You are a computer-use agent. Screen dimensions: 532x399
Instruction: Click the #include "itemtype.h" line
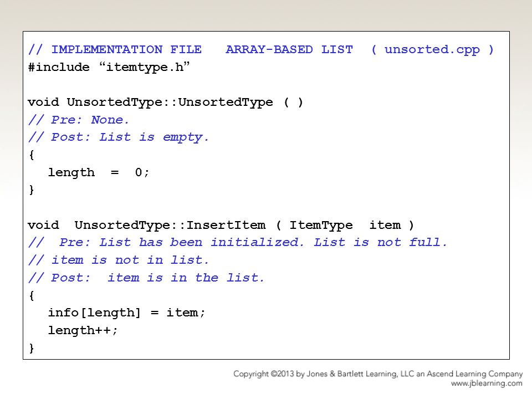[x=109, y=67]
